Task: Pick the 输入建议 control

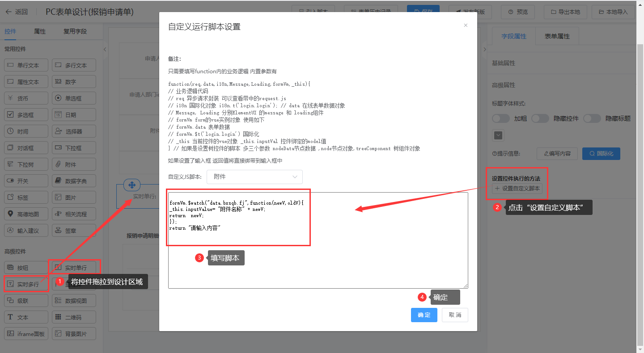Action: point(26,231)
